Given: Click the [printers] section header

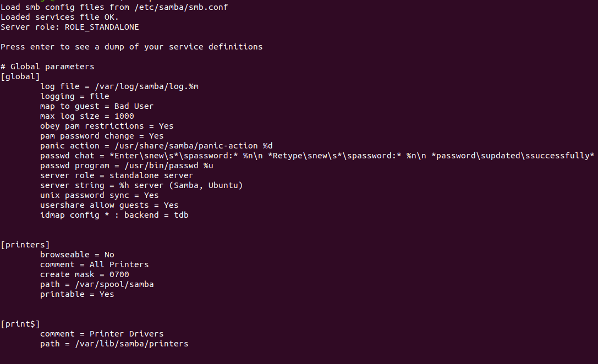Looking at the screenshot, I should click(25, 245).
